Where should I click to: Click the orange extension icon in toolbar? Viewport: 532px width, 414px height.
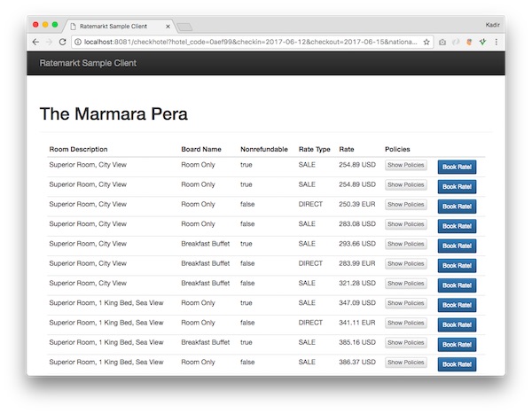[x=469, y=42]
